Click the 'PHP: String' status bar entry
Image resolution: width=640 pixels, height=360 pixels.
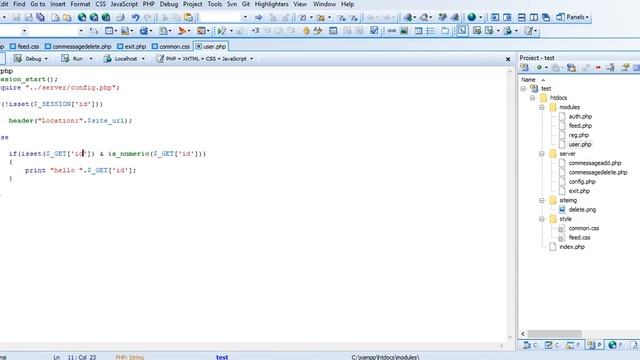(x=129, y=357)
